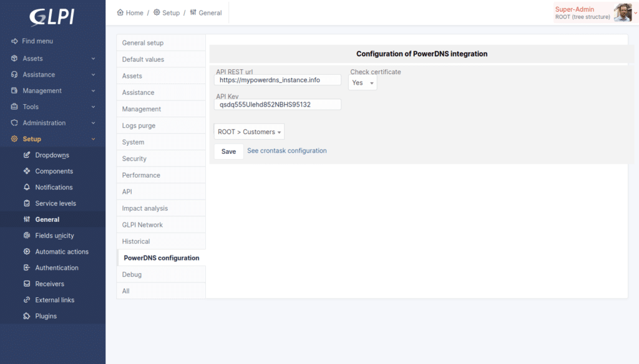639x364 pixels.
Task: Click the Plugins puzzle icon
Action: [27, 315]
